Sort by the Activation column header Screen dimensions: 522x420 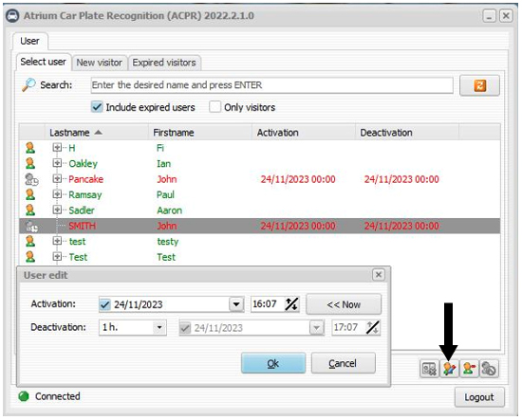click(x=304, y=133)
